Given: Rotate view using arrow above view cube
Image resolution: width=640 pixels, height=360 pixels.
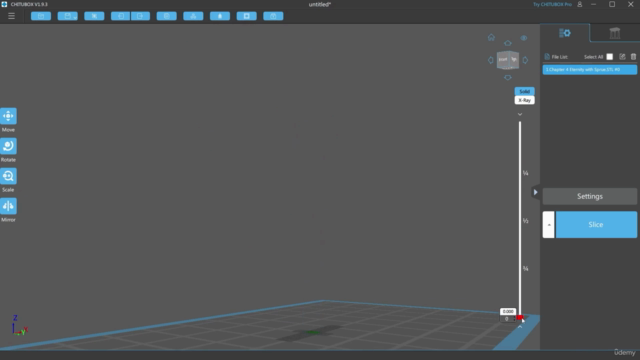Looking at the screenshot, I should [508, 43].
